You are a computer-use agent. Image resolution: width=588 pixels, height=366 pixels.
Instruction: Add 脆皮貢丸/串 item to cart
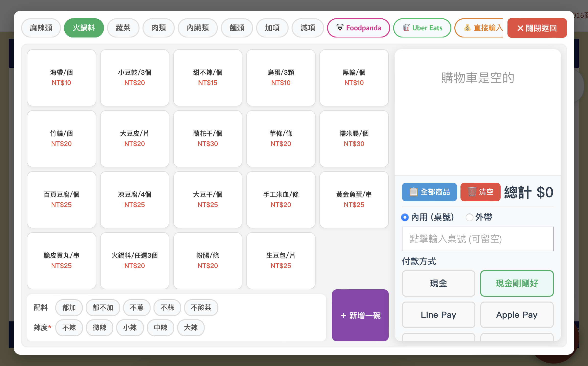click(61, 261)
